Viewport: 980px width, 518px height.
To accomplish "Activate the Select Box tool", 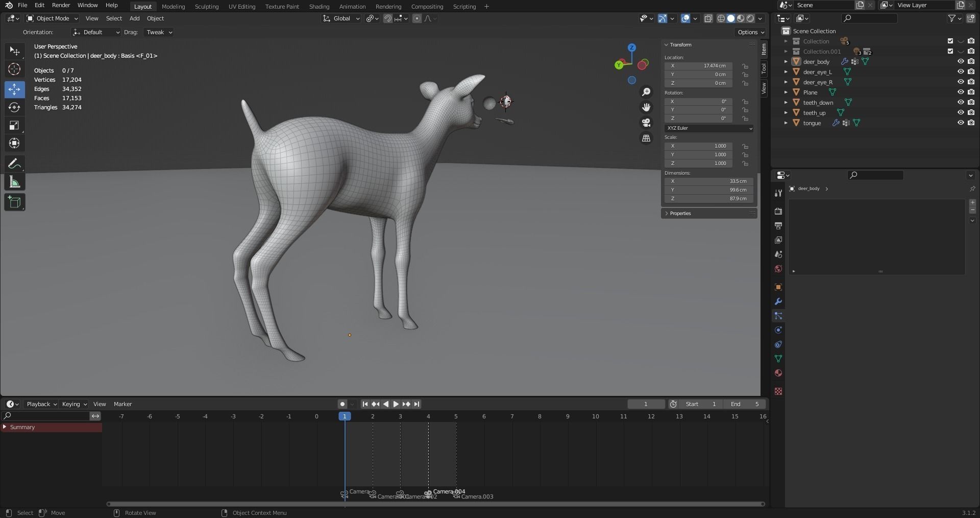I will (14, 51).
